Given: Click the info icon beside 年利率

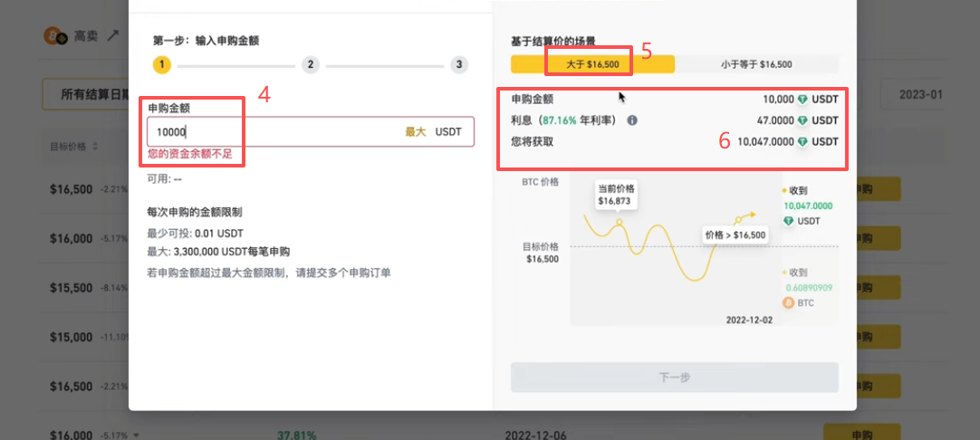Looking at the screenshot, I should pos(632,120).
